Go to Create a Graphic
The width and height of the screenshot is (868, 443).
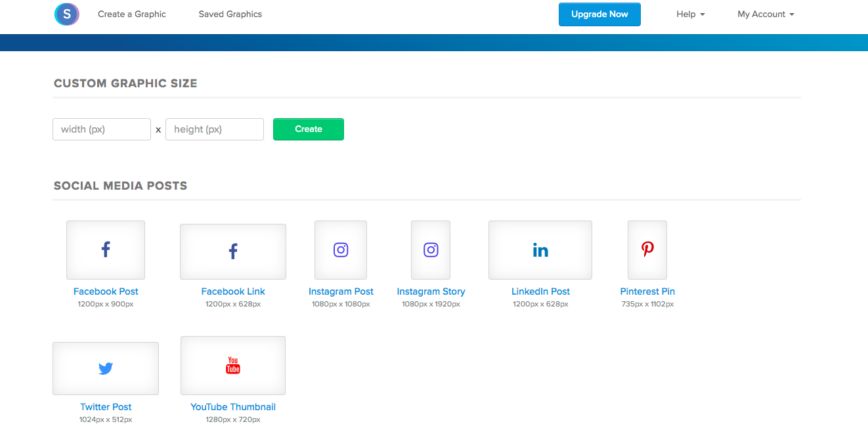point(132,14)
